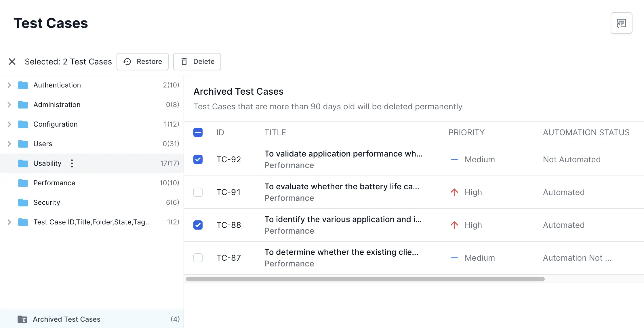This screenshot has height=328, width=644.
Task: Clear selection with the X icon
Action: [12, 62]
